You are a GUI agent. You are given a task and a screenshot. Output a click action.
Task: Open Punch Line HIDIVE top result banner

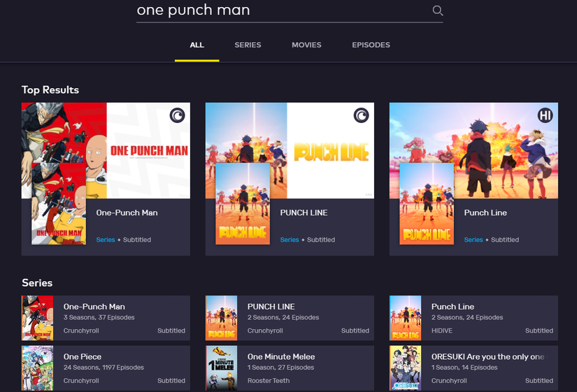tap(473, 150)
